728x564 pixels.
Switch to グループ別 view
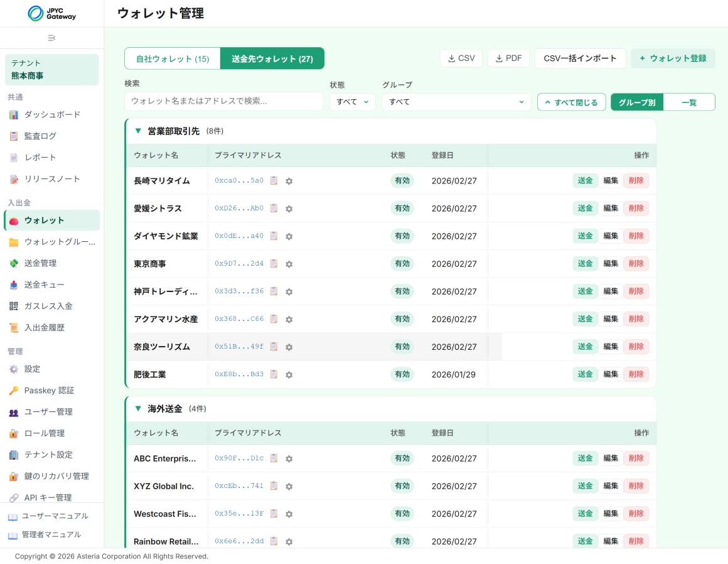(636, 102)
